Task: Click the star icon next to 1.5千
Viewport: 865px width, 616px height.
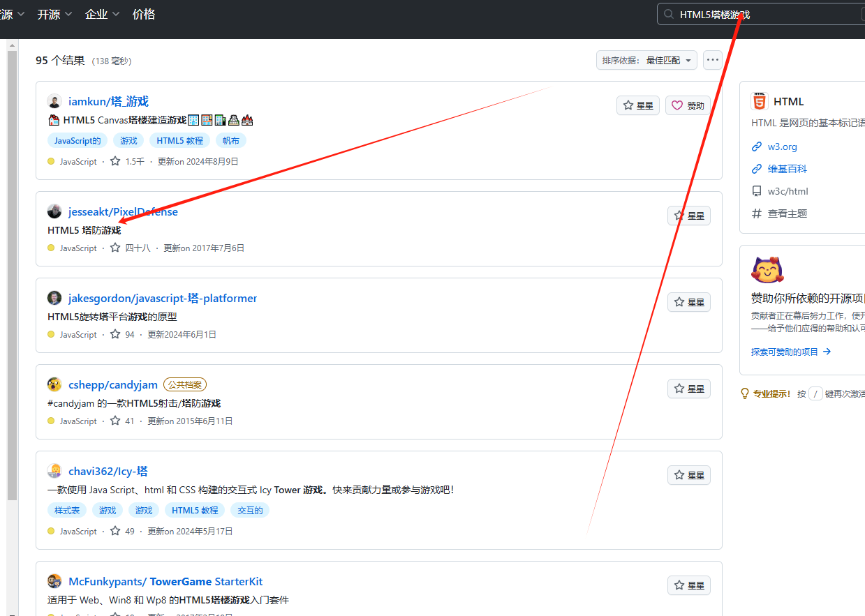Action: click(115, 161)
